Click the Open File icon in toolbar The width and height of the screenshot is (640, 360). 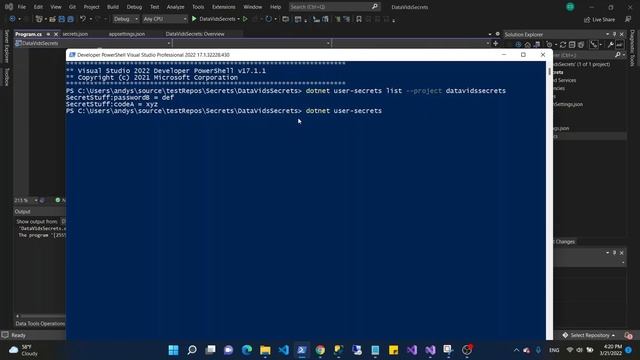pyautogui.click(x=52, y=19)
